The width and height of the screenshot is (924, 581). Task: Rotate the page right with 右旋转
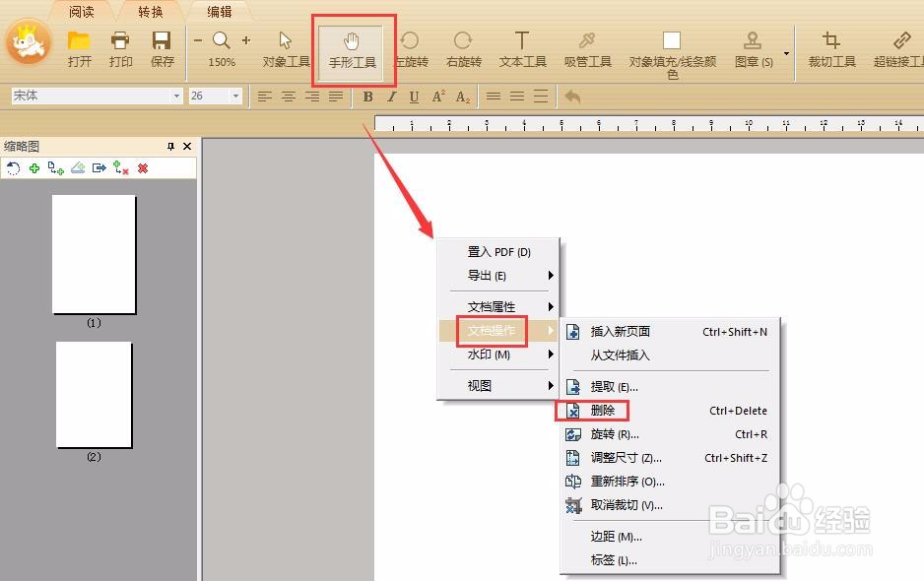(463, 49)
